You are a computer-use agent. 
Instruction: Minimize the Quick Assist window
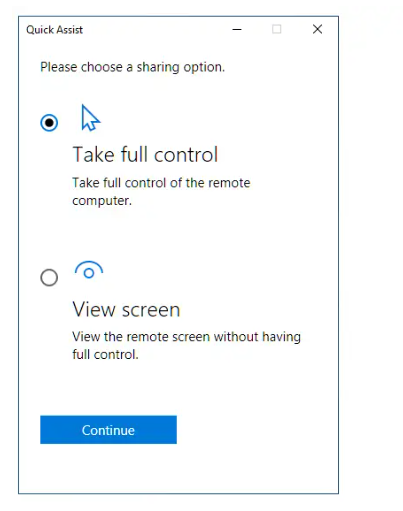click(237, 29)
